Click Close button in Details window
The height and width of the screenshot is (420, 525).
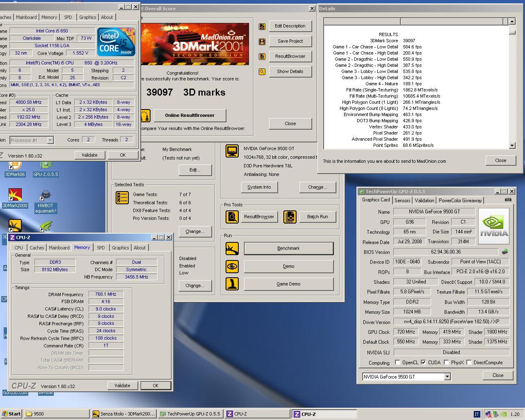click(x=500, y=160)
